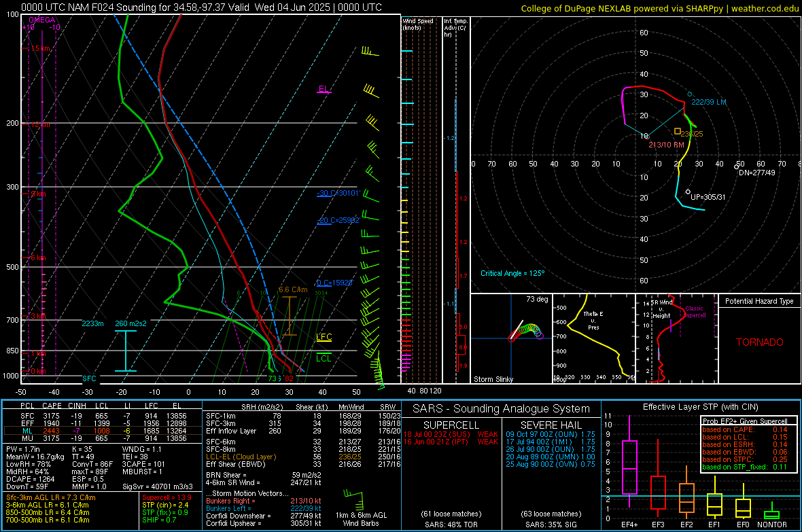Click the red 'TORNADO' hazard type
This screenshot has width=802, height=532.
click(760, 342)
